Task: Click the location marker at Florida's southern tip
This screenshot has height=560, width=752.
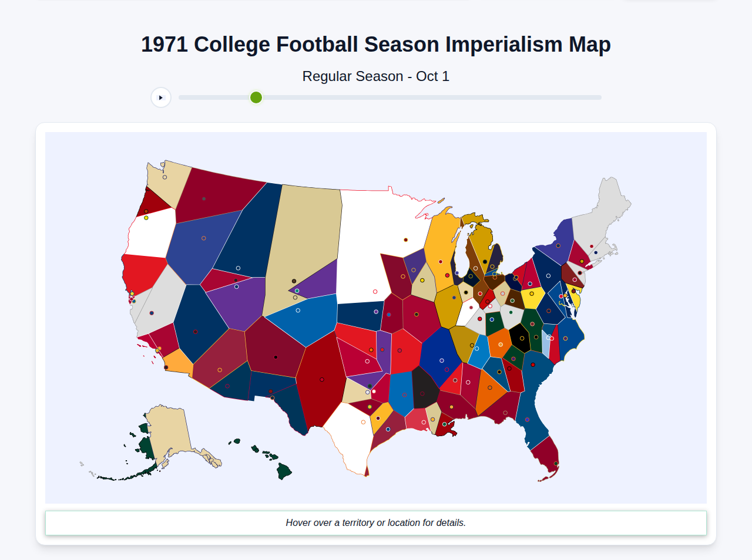Action: (x=556, y=464)
